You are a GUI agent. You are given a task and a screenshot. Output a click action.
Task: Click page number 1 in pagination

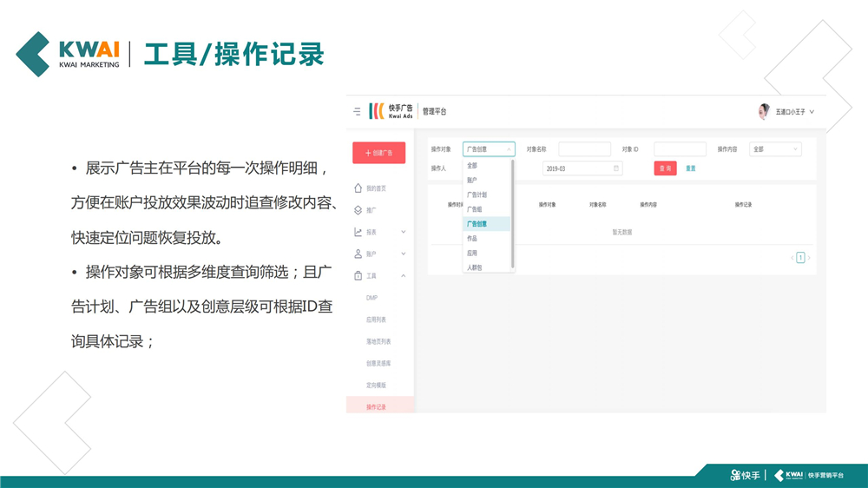pos(800,258)
